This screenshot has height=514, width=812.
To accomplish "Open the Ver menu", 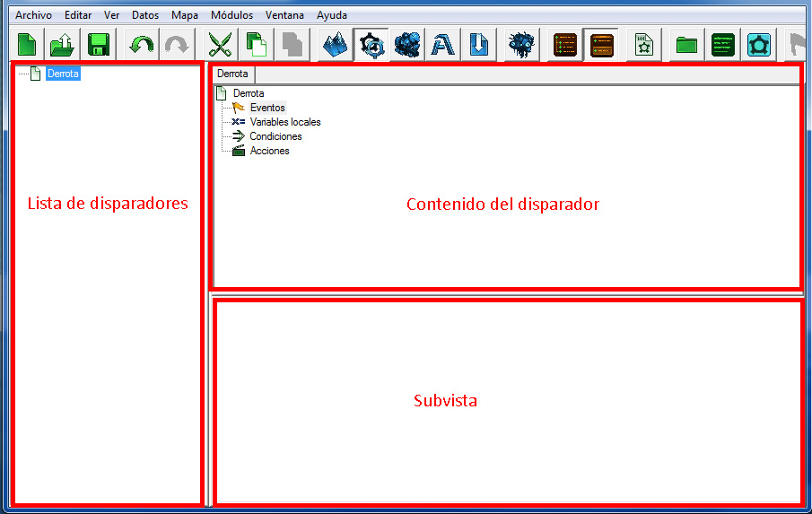I will [112, 15].
